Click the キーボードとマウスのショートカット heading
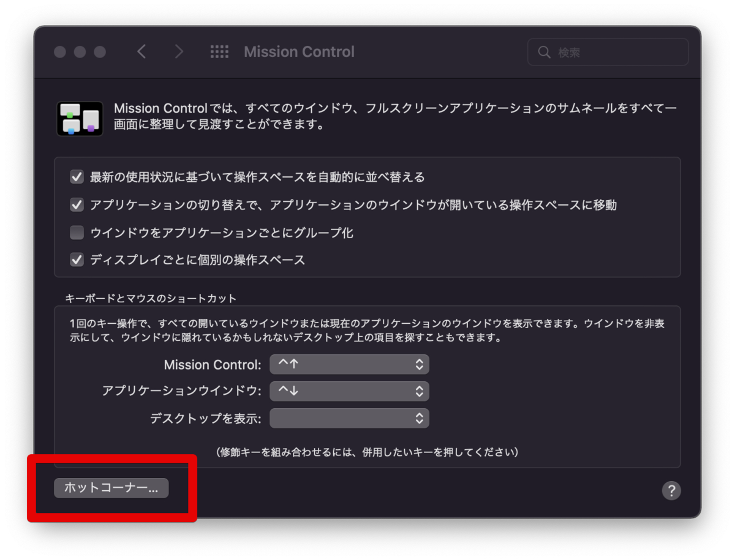This screenshot has height=560, width=735. (151, 299)
